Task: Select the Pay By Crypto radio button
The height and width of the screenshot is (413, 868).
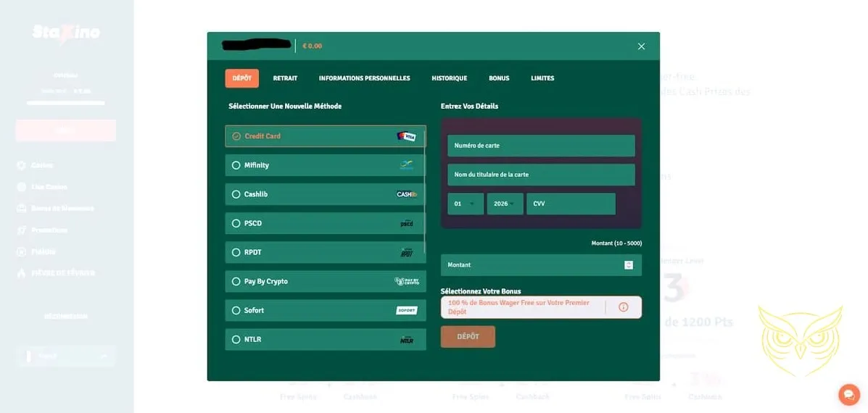Action: point(236,281)
